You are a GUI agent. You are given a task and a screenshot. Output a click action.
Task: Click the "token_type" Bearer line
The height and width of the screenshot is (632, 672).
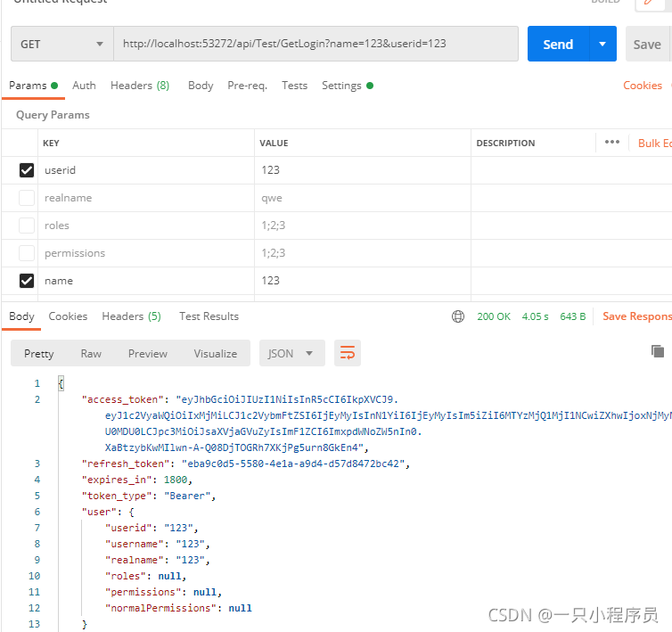148,496
